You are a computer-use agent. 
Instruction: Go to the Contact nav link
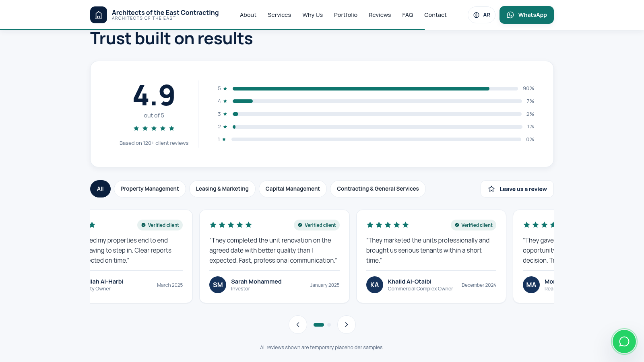point(435,15)
